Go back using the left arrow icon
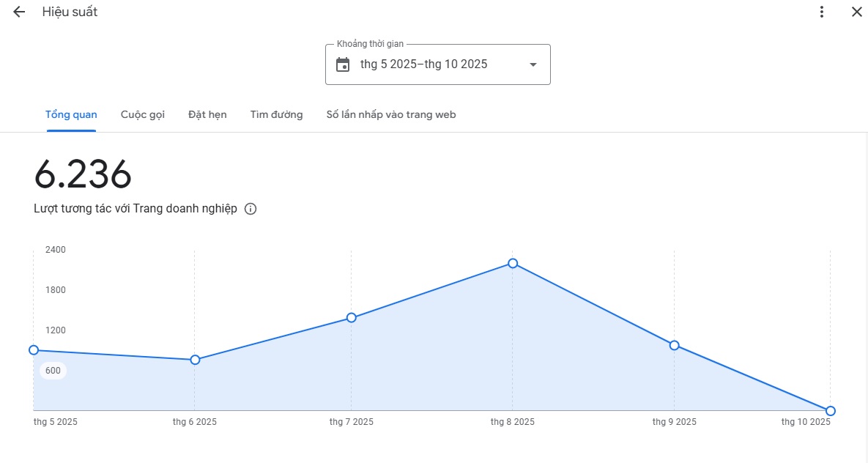 (x=19, y=12)
